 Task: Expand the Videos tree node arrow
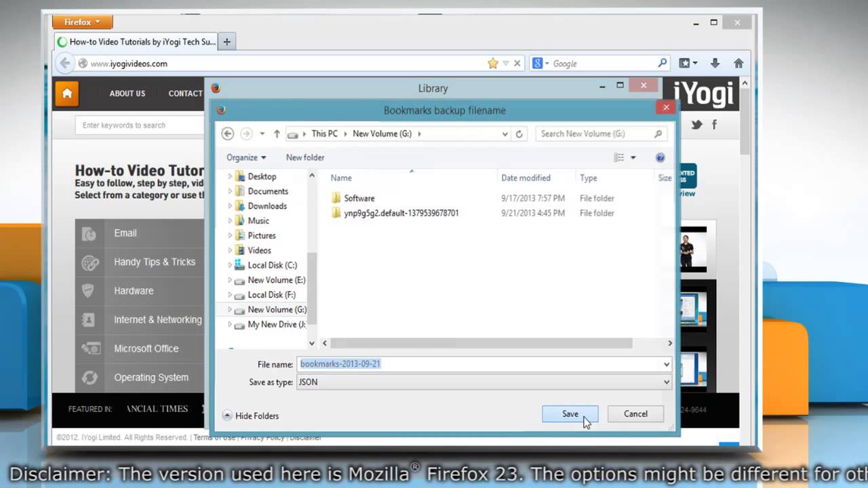230,251
